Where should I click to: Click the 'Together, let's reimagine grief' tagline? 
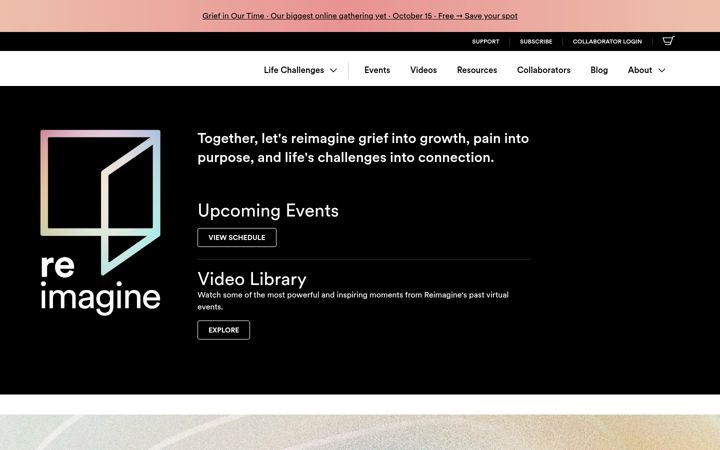click(x=363, y=148)
